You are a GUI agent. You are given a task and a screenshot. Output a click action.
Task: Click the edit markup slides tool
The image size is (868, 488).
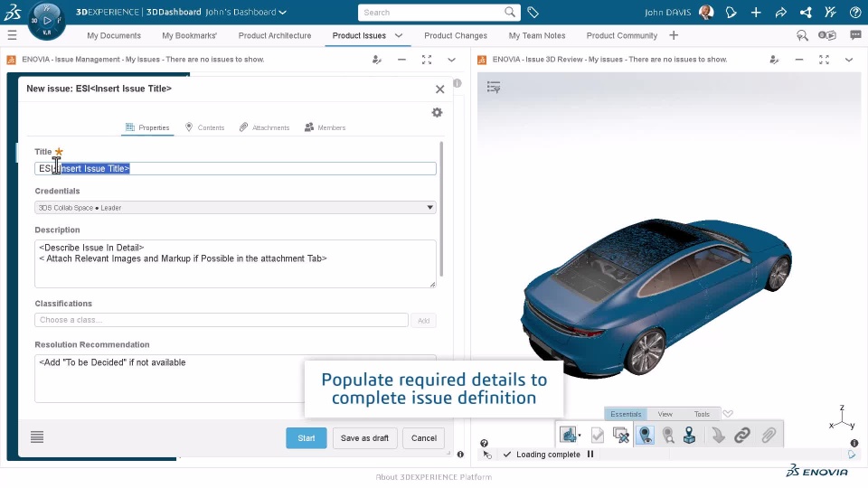click(620, 436)
